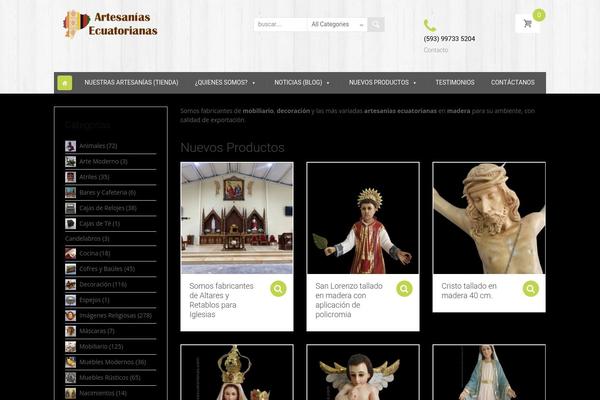Open the San Lorenzo statue image
Viewport: 600px width, 400px height.
[363, 218]
